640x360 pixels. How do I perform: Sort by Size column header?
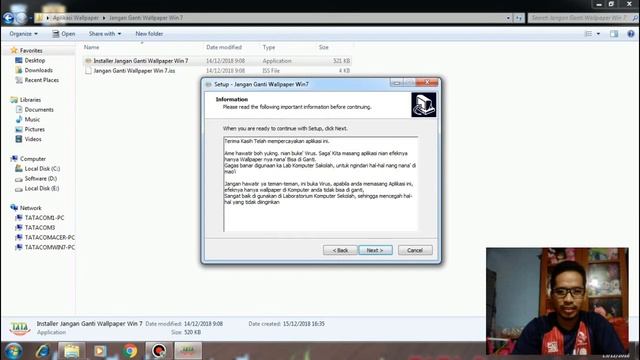point(324,47)
